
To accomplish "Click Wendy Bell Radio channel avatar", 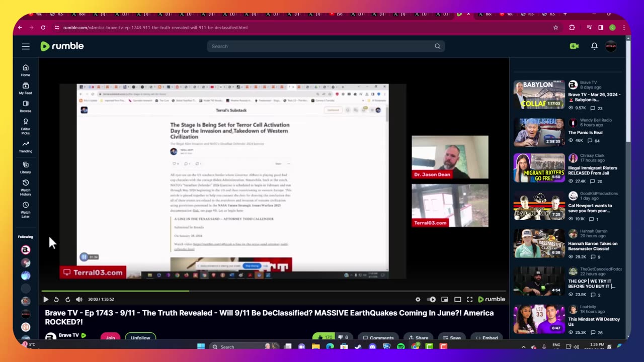I will click(x=573, y=123).
